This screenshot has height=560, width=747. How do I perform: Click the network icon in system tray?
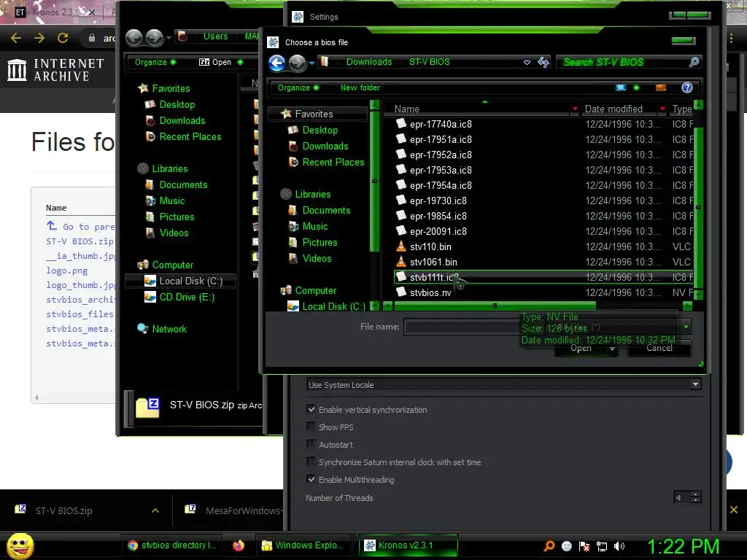click(602, 546)
